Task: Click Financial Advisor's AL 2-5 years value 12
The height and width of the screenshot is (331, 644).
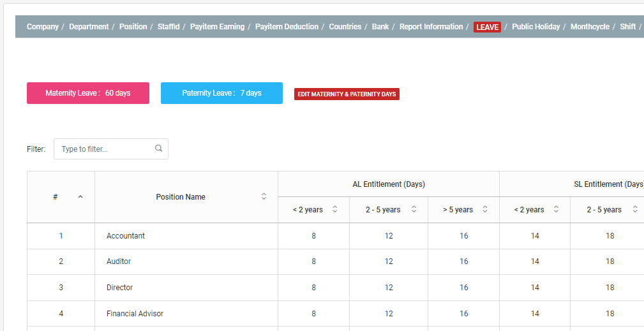Action: tap(389, 314)
